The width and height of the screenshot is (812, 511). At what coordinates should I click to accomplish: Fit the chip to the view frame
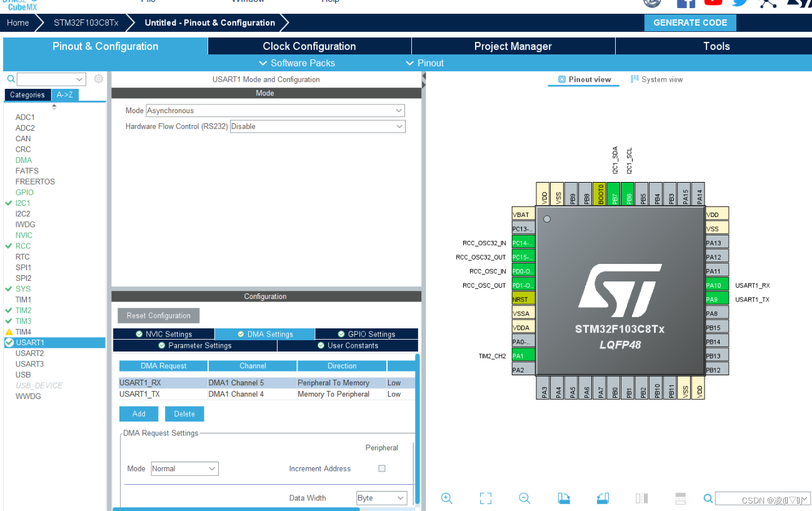pos(486,498)
